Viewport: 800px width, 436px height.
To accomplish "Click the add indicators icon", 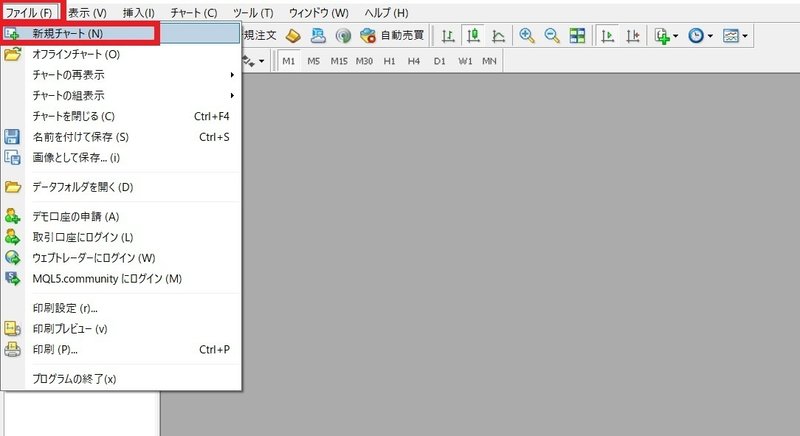I will (x=662, y=36).
